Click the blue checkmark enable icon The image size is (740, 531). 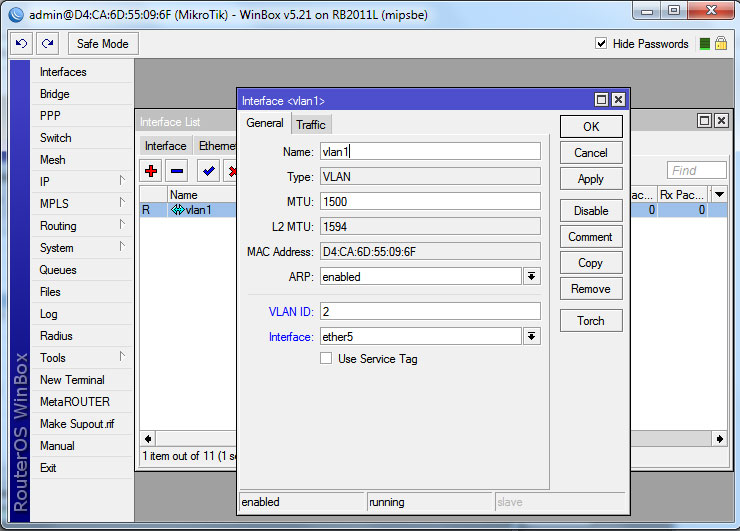(x=208, y=171)
